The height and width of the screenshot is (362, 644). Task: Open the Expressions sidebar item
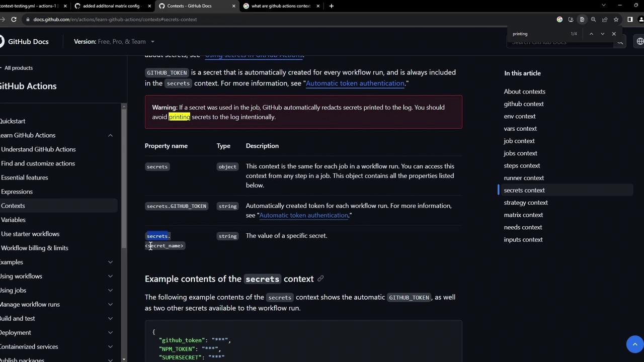[x=17, y=192]
